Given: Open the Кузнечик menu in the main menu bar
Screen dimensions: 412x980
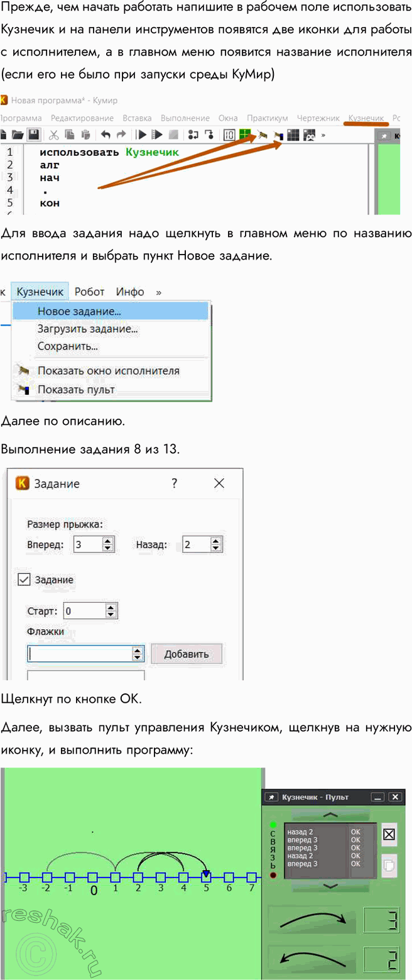Looking at the screenshot, I should pos(40,292).
